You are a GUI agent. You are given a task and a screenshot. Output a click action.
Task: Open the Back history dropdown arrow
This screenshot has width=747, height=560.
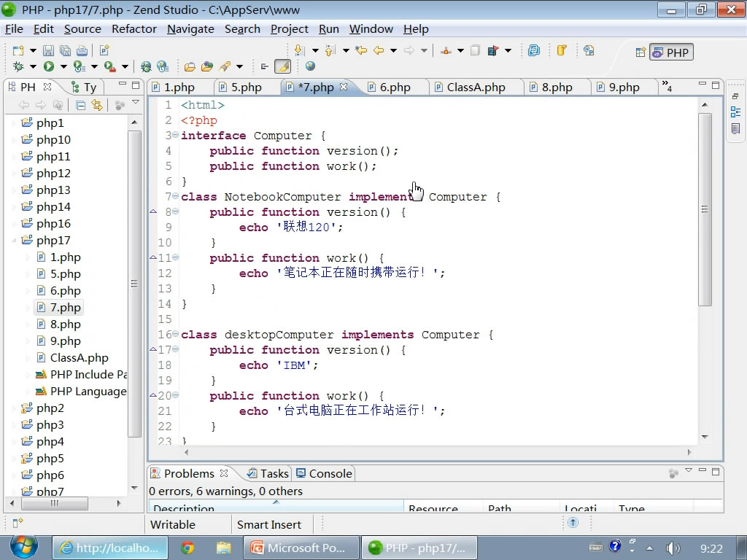point(393,50)
